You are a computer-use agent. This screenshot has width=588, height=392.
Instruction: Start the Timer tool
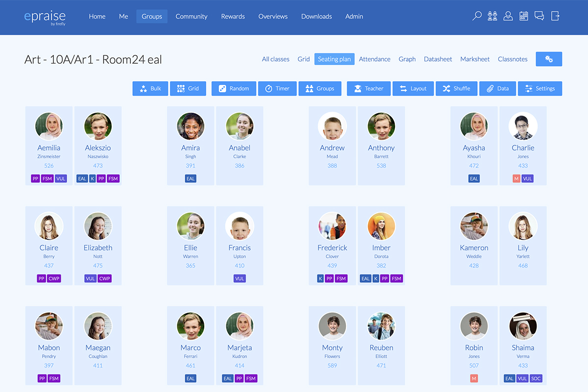point(277,89)
